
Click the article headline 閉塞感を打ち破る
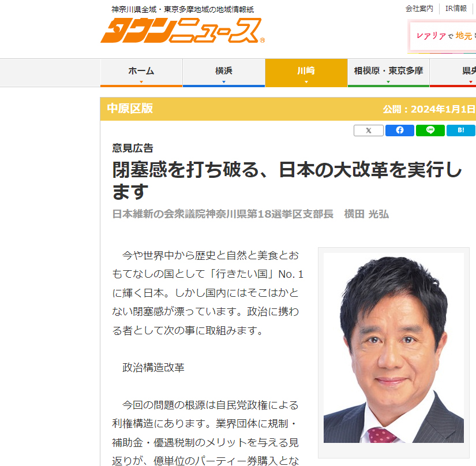pyautogui.click(x=287, y=180)
